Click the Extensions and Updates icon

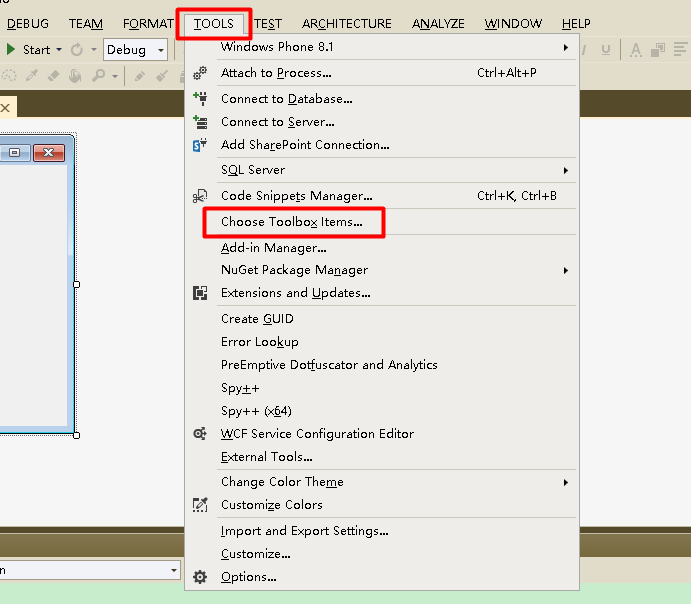tap(200, 293)
